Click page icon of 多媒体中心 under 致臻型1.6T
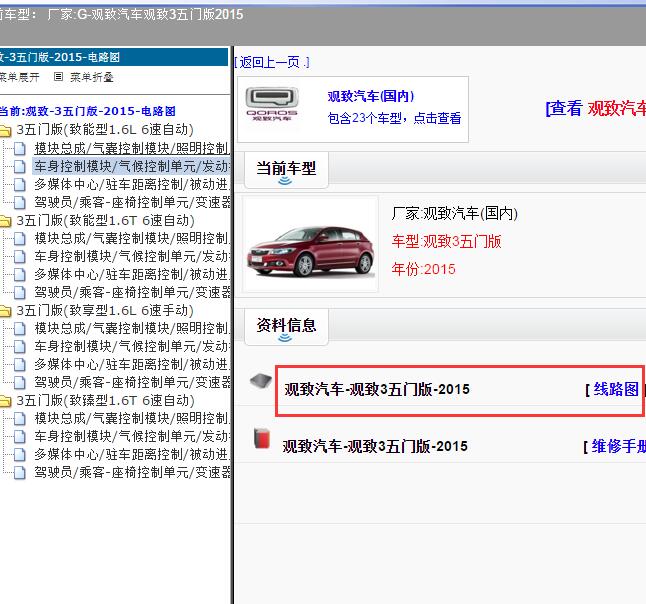This screenshot has height=604, width=646. pyautogui.click(x=19, y=454)
